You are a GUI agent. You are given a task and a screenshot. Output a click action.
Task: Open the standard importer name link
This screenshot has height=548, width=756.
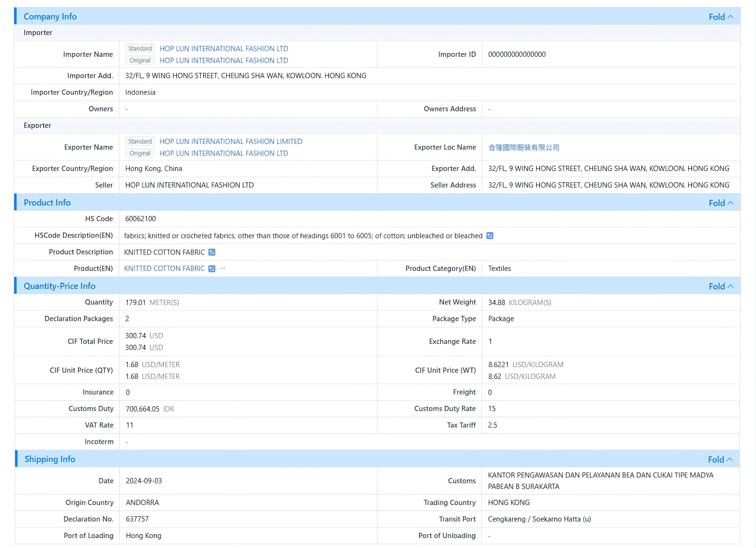(x=224, y=49)
